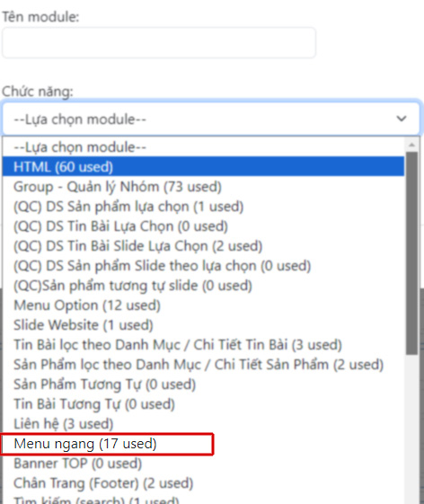Image resolution: width=424 pixels, height=504 pixels.
Task: Open the Chức năng module dropdown
Action: [211, 119]
